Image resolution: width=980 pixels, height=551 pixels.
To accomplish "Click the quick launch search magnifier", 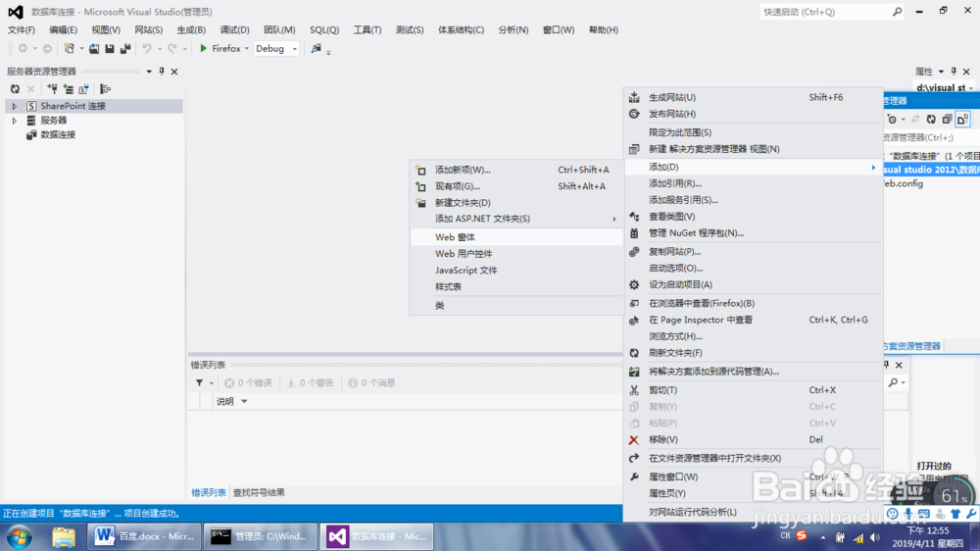I will click(897, 11).
